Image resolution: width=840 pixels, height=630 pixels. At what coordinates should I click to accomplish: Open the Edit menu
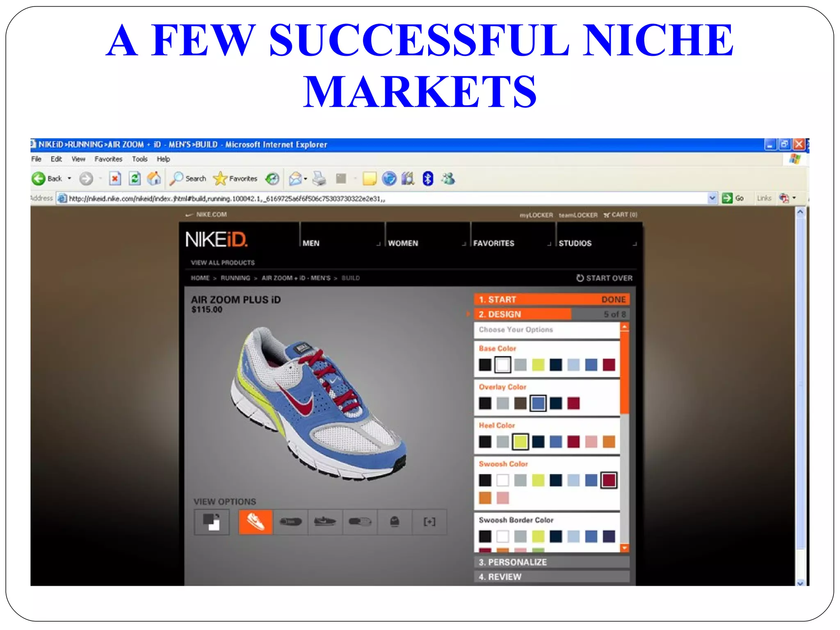pyautogui.click(x=56, y=159)
